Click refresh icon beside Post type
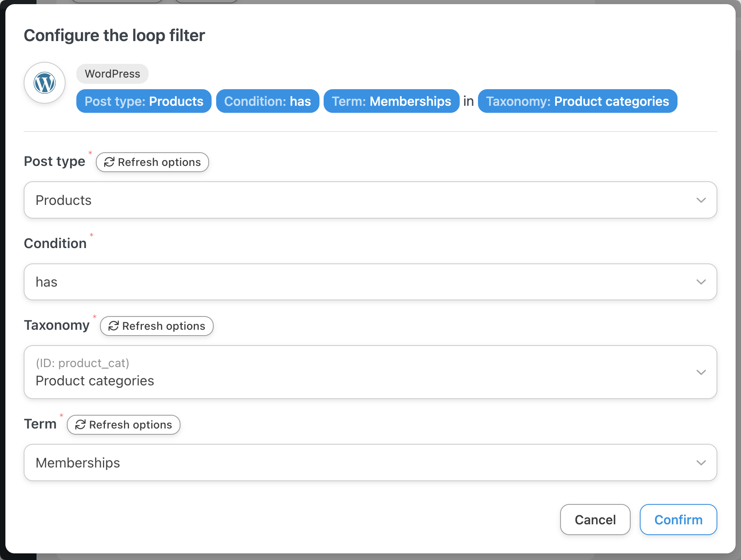 (x=109, y=162)
